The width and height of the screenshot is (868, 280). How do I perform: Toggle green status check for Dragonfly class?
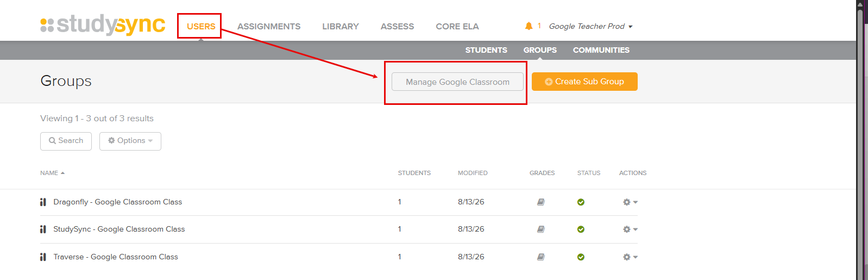point(581,202)
